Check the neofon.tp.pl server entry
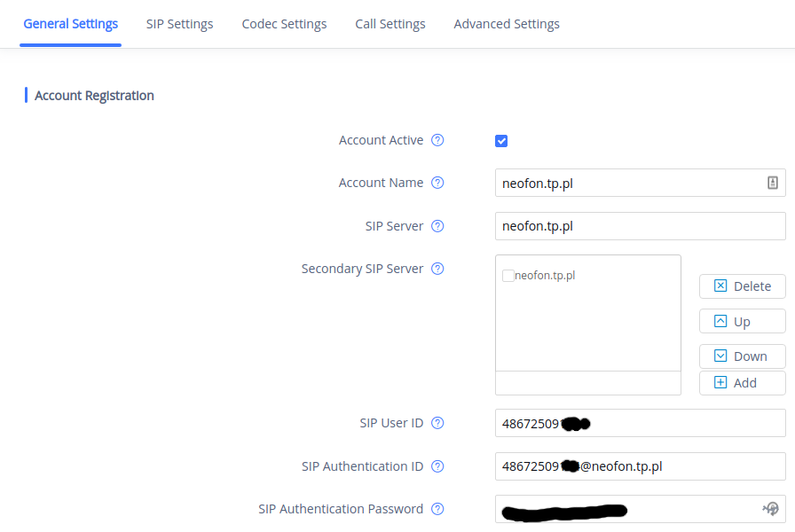795x532 pixels. pos(507,276)
